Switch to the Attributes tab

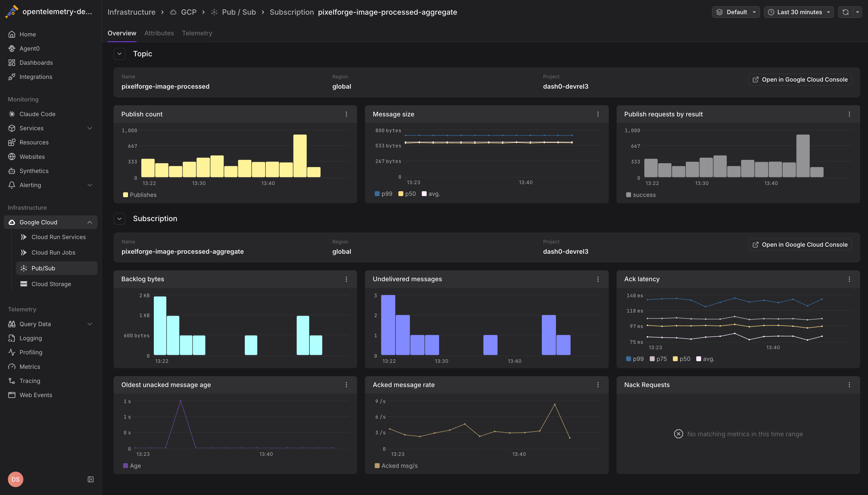(x=159, y=33)
